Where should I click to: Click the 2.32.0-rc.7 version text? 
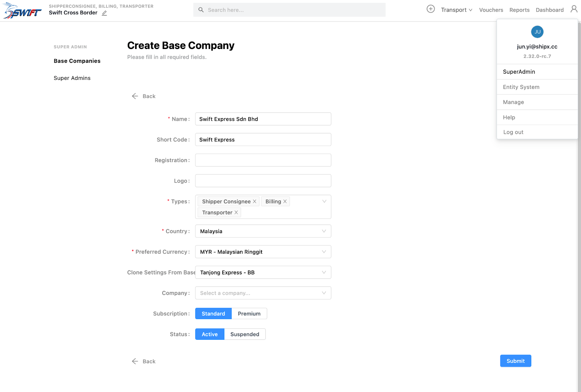pyautogui.click(x=537, y=56)
